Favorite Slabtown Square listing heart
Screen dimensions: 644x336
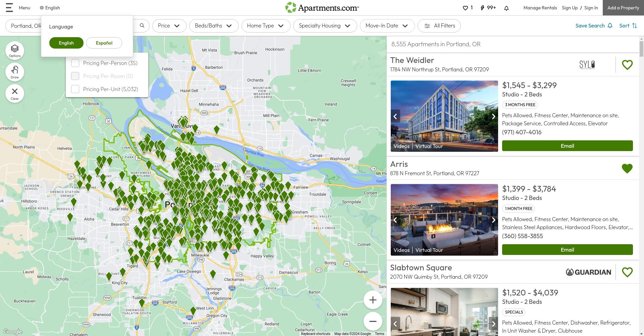click(627, 272)
